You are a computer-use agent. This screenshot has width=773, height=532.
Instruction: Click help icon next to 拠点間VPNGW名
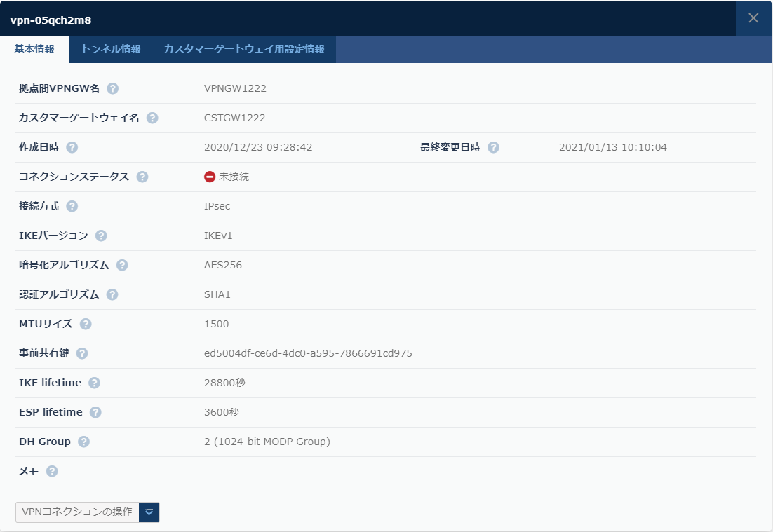click(112, 88)
